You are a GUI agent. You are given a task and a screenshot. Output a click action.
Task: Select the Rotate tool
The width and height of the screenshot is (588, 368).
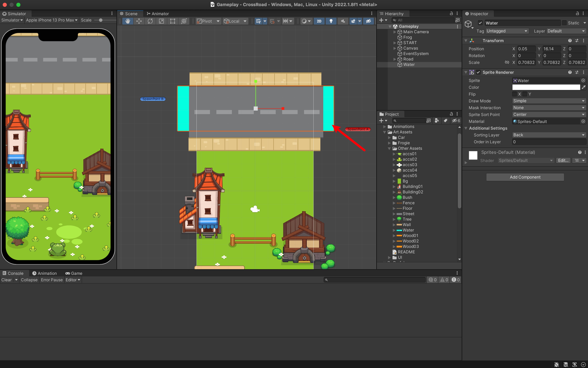[x=150, y=21]
